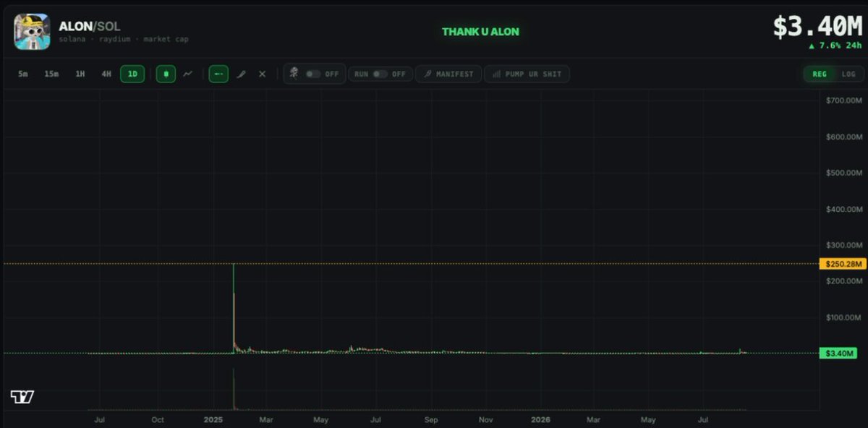The width and height of the screenshot is (868, 428).
Task: Switch to line chart icon
Action: pyautogui.click(x=187, y=74)
